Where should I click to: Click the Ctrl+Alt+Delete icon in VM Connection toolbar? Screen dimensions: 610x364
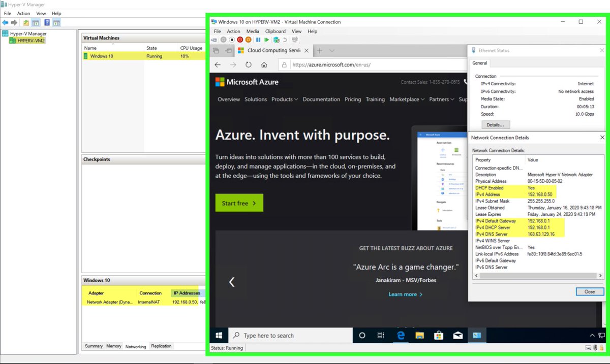pyautogui.click(x=215, y=40)
